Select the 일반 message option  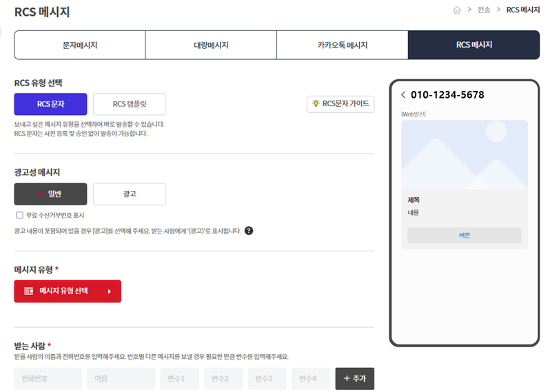click(x=50, y=194)
